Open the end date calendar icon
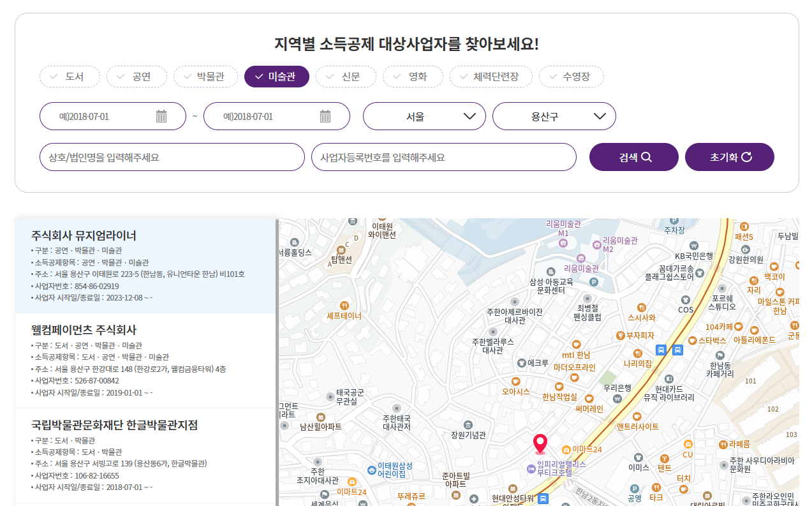812x506 pixels. (325, 116)
